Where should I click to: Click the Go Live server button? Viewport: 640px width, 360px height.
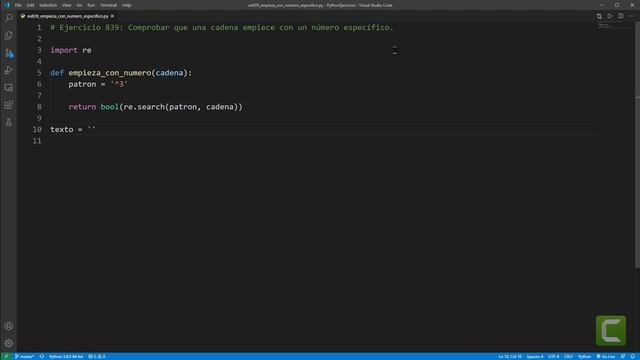[606, 356]
